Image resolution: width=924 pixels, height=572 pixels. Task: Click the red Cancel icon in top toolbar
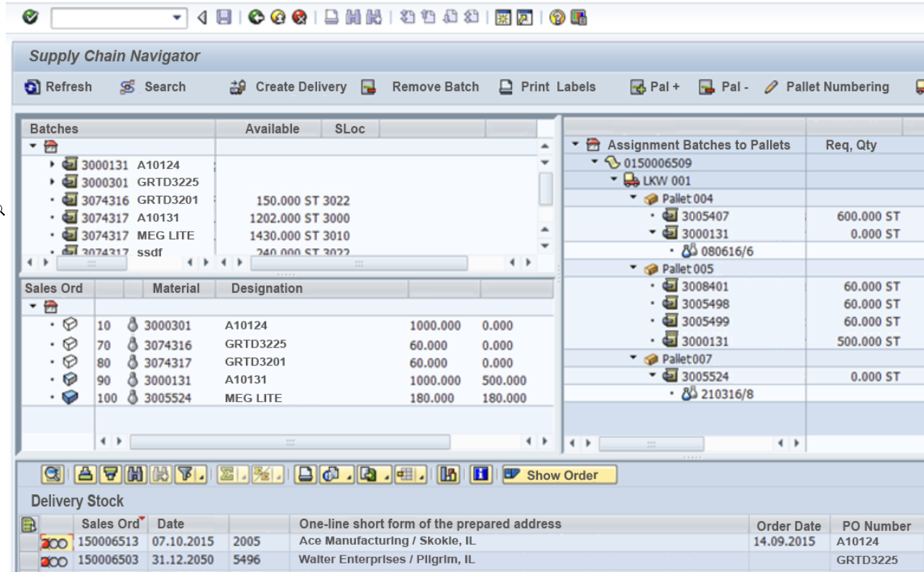pyautogui.click(x=300, y=17)
